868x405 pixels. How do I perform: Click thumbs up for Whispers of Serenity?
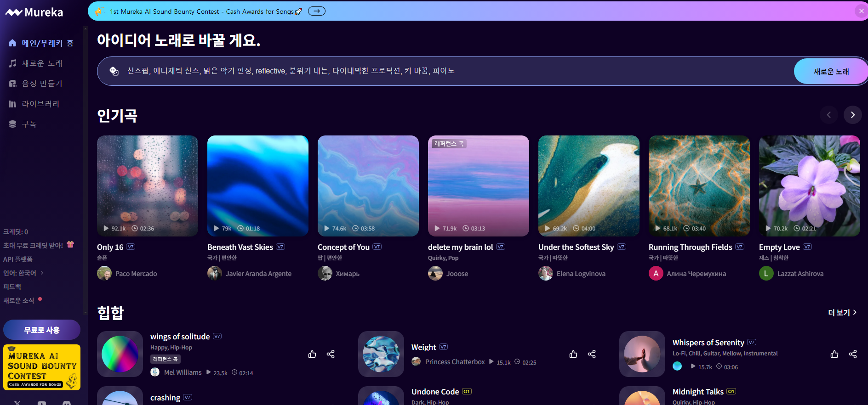834,354
